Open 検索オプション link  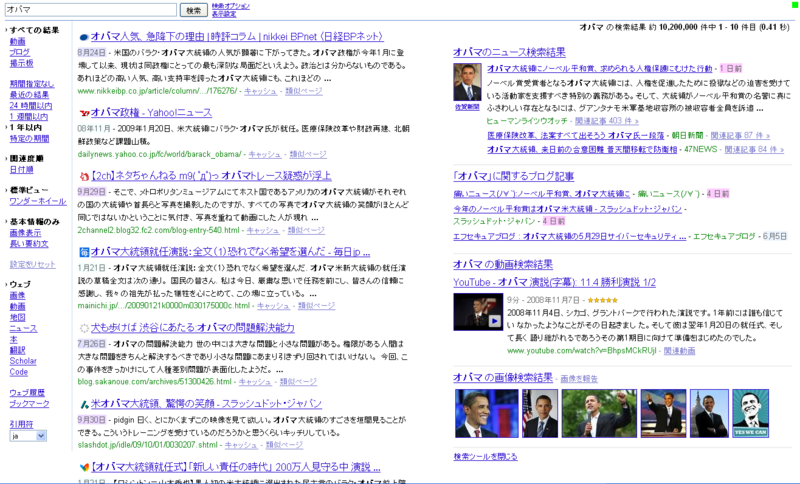pos(231,6)
